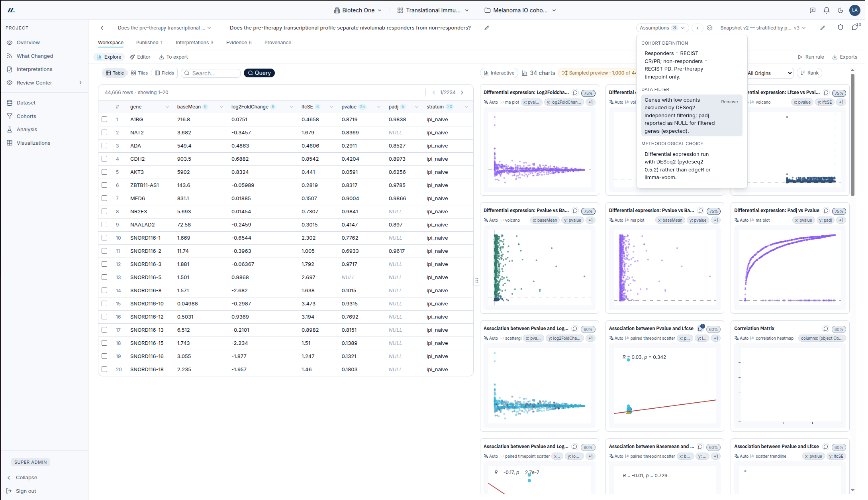
Task: Select checkbox for SNORD116-18 row
Action: [x=104, y=369]
